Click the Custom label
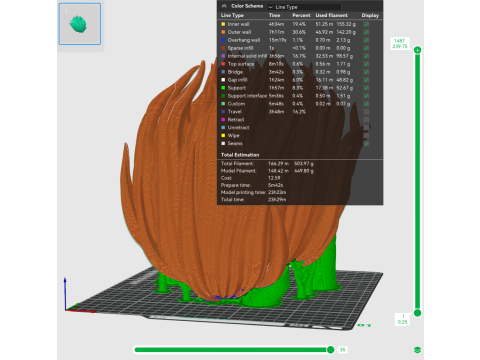480x360 pixels. [236, 104]
